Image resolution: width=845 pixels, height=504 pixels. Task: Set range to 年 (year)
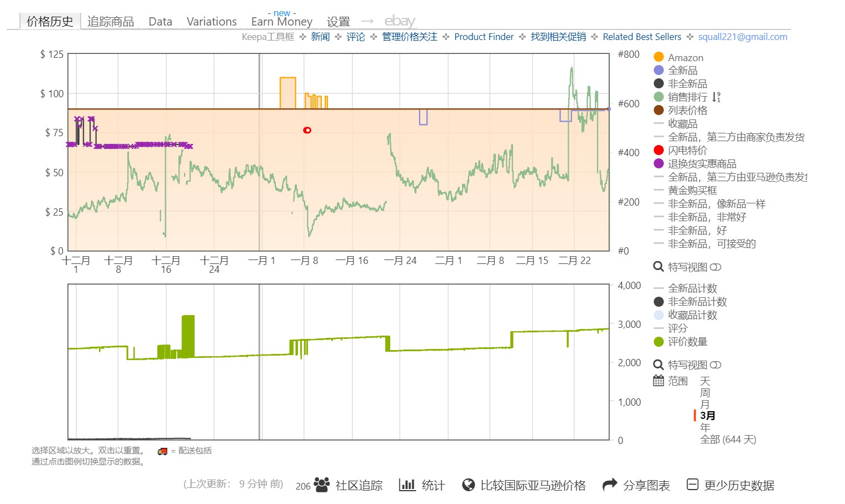[705, 427]
